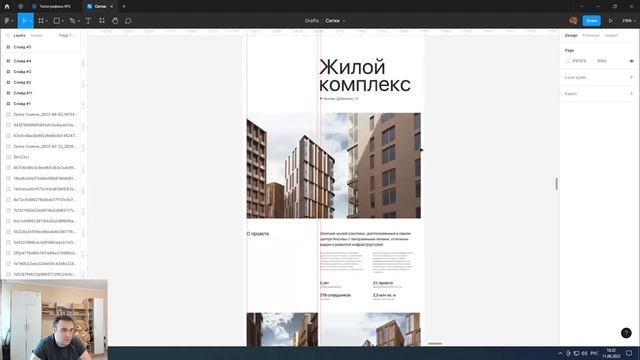Open a new tab with plus icon

tap(124, 7)
